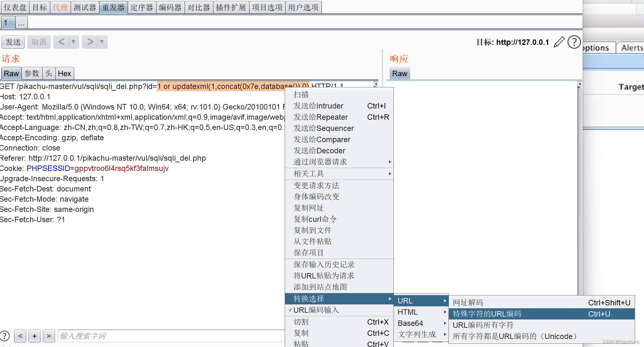Image resolution: width=644 pixels, height=347 pixels.
Task: Expand HTML conversion submenu
Action: [421, 312]
